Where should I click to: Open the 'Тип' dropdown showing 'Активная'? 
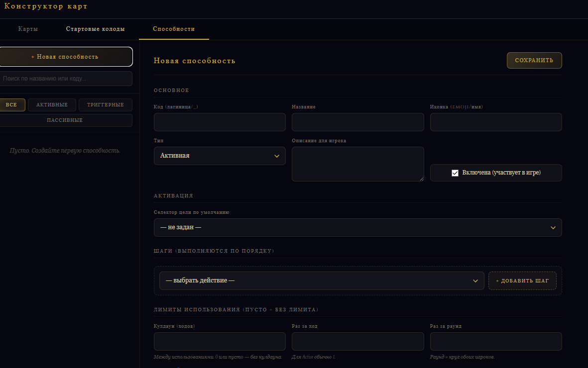pyautogui.click(x=220, y=156)
